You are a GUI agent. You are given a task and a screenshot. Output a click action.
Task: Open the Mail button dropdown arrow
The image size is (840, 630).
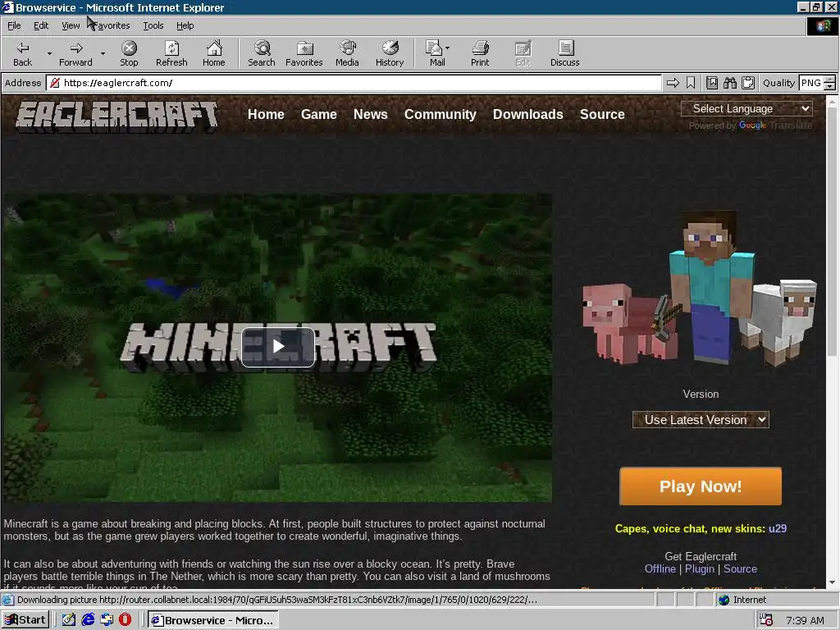point(447,48)
